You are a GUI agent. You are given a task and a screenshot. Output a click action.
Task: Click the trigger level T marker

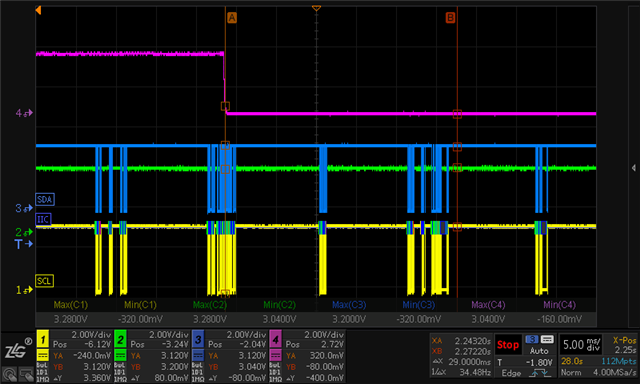(24, 244)
